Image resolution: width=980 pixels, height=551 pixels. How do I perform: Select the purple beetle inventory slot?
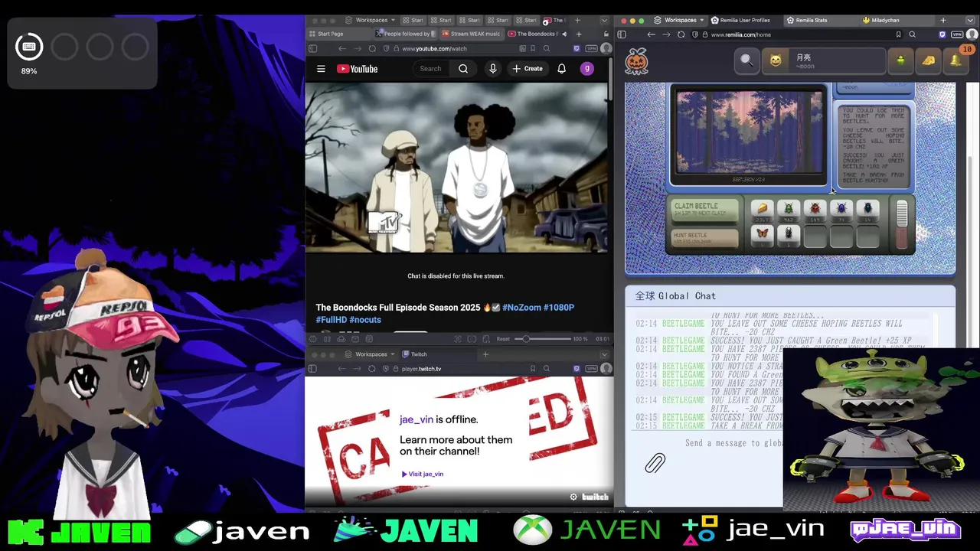coord(841,210)
